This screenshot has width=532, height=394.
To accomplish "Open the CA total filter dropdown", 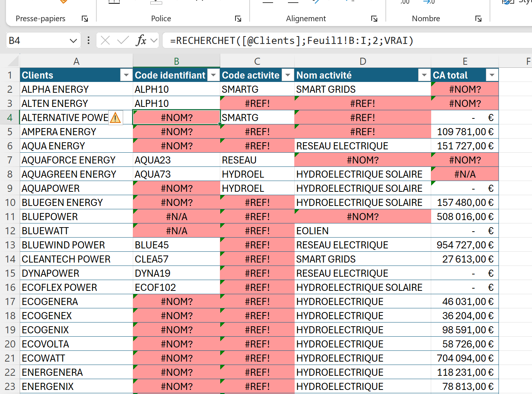I will point(492,75).
